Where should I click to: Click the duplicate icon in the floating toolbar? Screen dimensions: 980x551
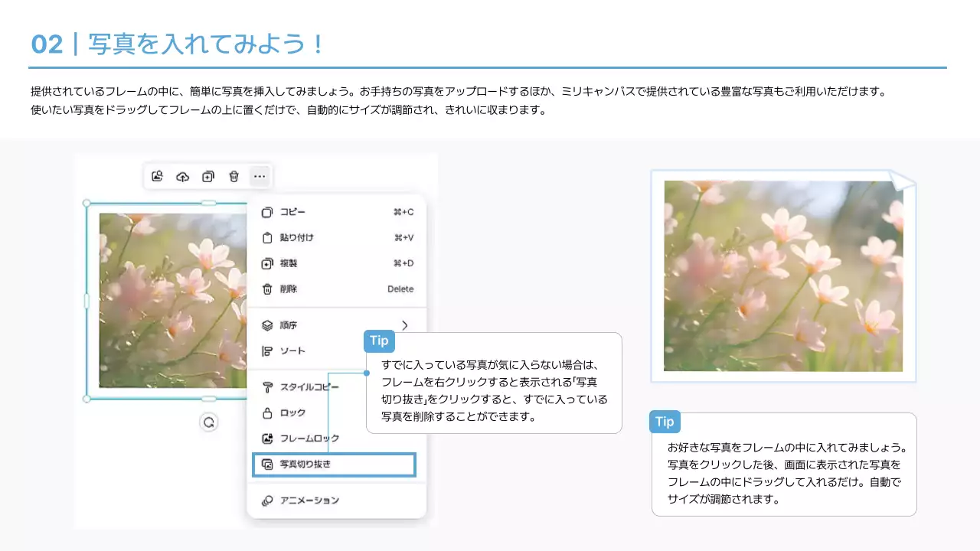coord(208,176)
